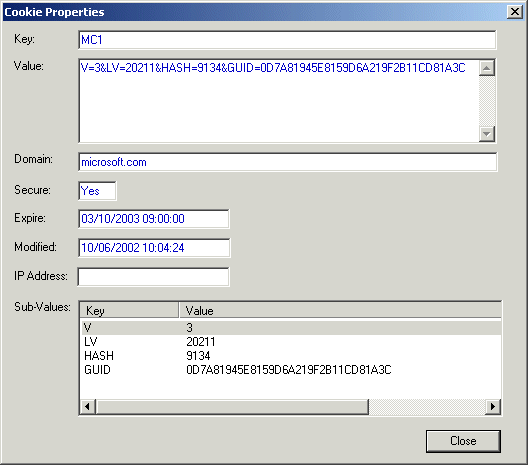
Task: Select the HASH sub-value row
Action: (x=291, y=356)
